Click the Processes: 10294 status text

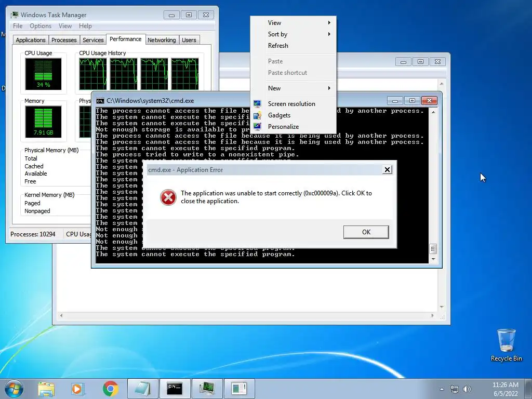tap(33, 234)
